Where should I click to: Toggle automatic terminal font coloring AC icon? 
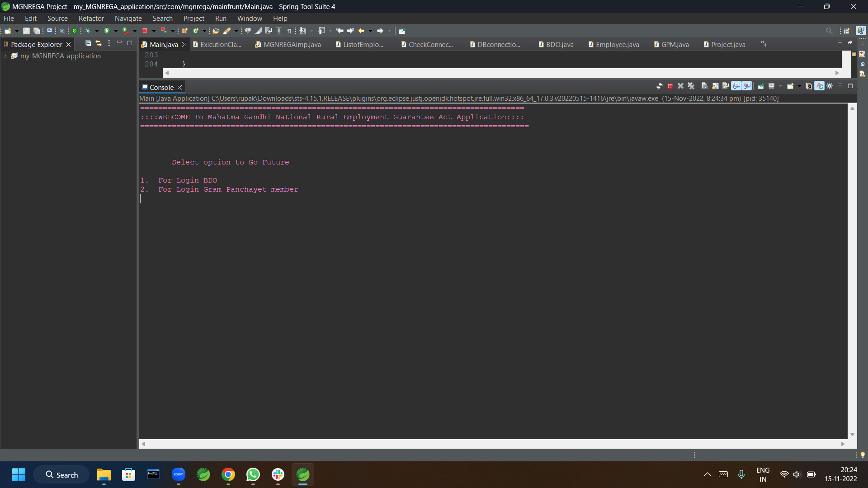(x=820, y=86)
